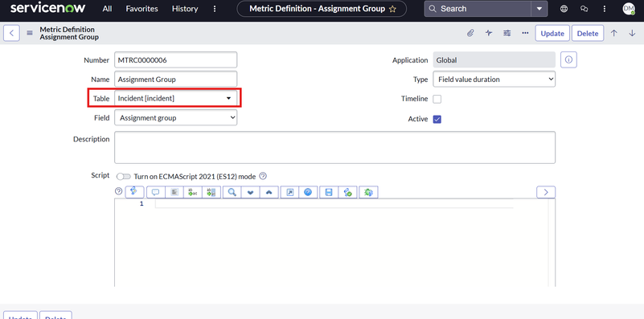Toggle the syntax editor icon
The image size is (644, 319).
(134, 192)
